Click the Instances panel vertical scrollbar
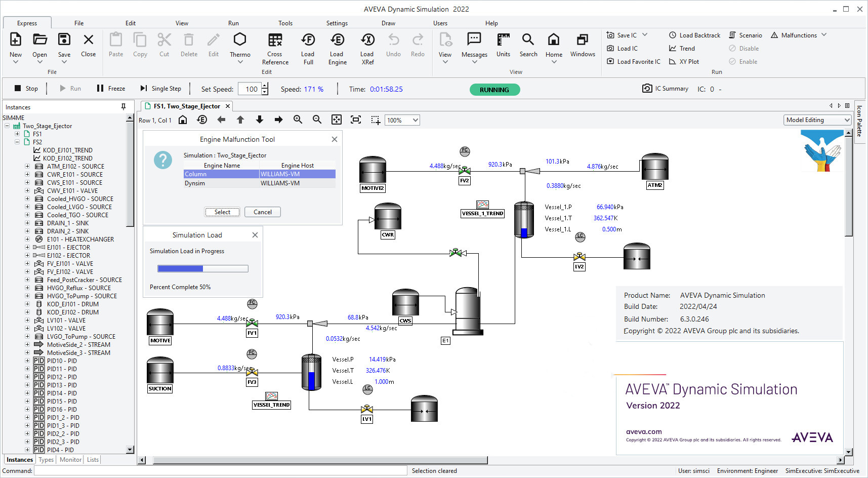Screen dimensions: 868x478 [x=130, y=173]
